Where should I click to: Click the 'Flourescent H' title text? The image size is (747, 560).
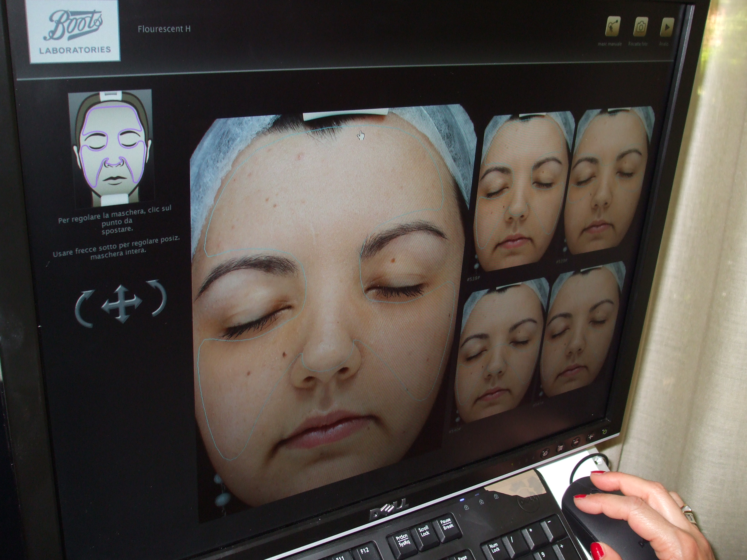pos(164,29)
